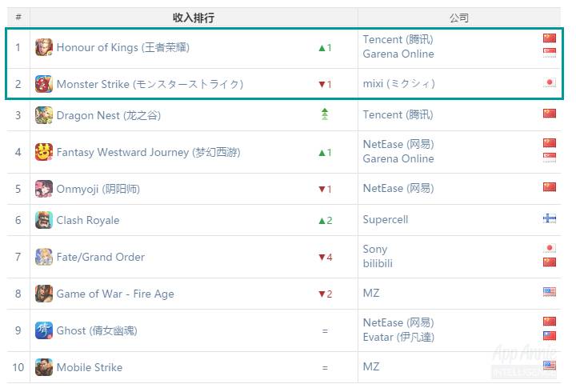Open the Clash Royale title link
Viewport: 576px width, 392px height.
click(88, 220)
